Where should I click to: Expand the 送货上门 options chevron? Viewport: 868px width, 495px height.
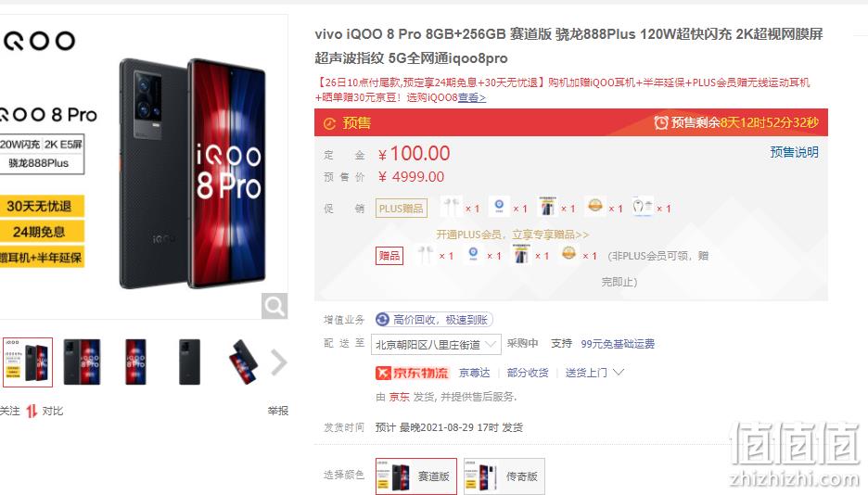[619, 373]
